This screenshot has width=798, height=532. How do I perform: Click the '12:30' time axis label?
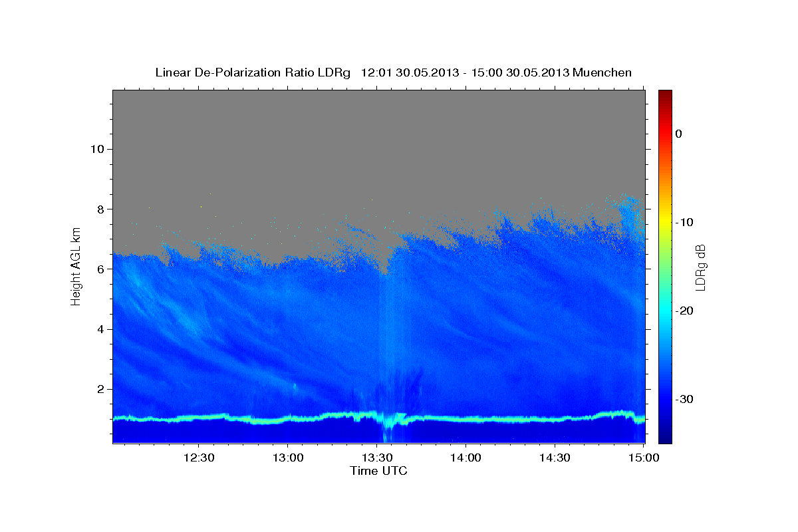198,458
